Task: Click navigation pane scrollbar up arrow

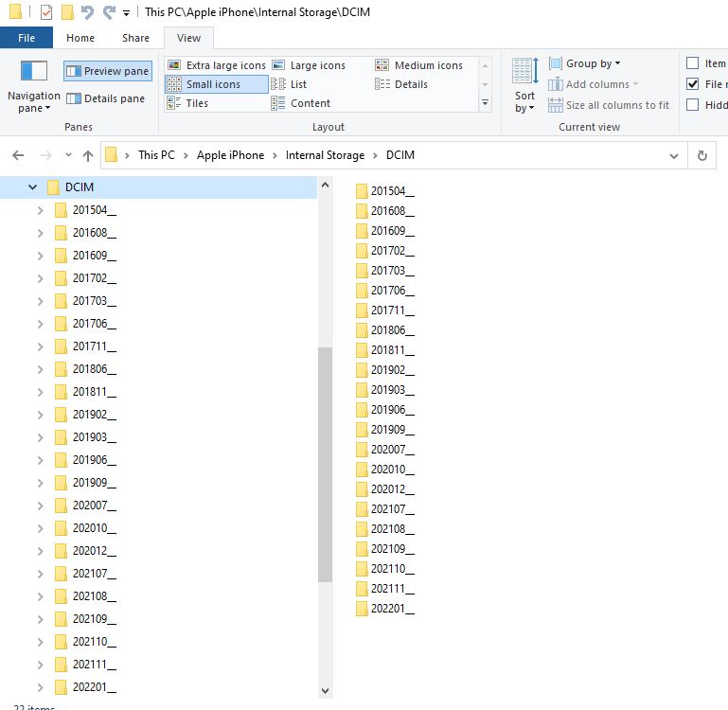Action: click(325, 185)
